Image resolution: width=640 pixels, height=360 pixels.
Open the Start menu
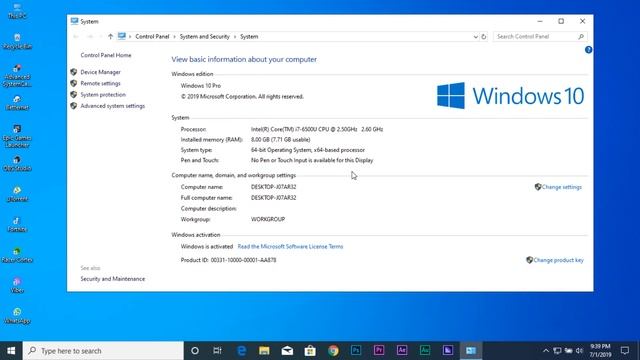click(x=11, y=351)
